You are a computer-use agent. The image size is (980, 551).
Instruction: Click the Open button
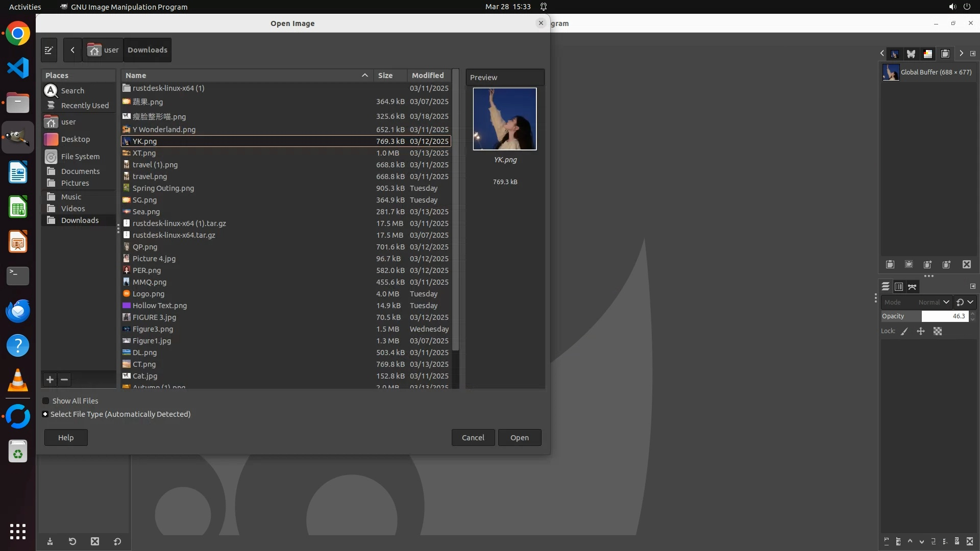[519, 438]
